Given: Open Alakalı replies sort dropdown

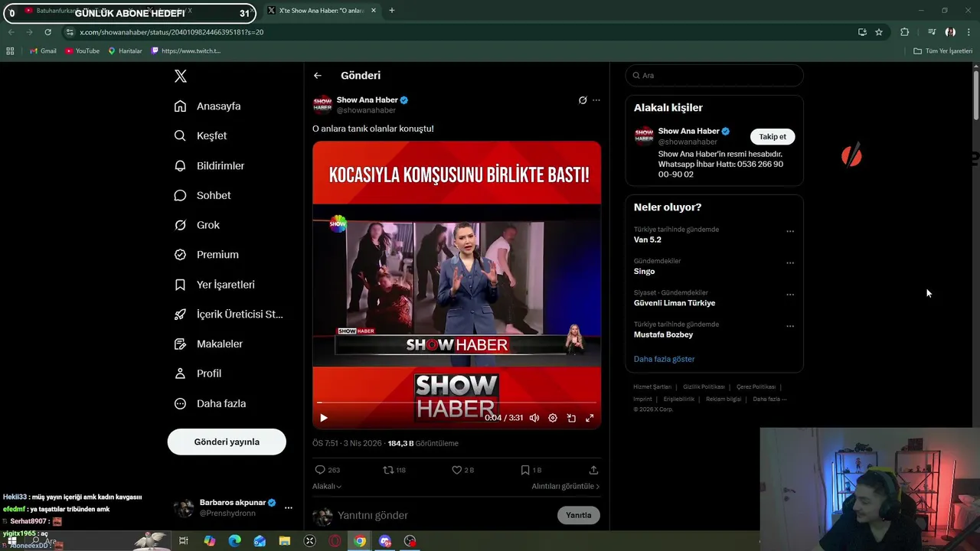Looking at the screenshot, I should point(327,487).
